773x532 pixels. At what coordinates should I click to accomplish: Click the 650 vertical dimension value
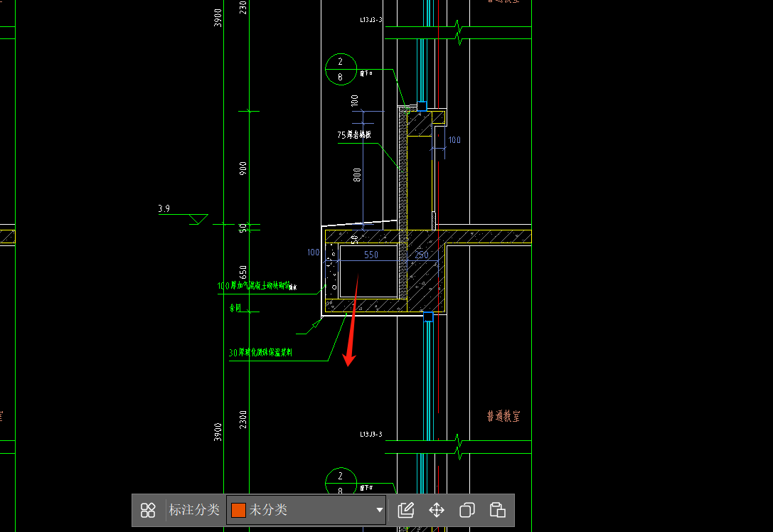[242, 272]
